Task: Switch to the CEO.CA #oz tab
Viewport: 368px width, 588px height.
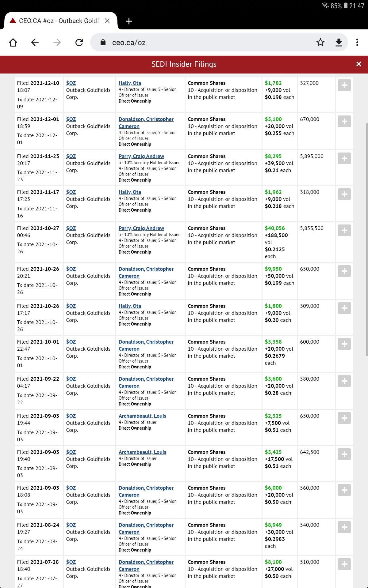Action: click(58, 21)
